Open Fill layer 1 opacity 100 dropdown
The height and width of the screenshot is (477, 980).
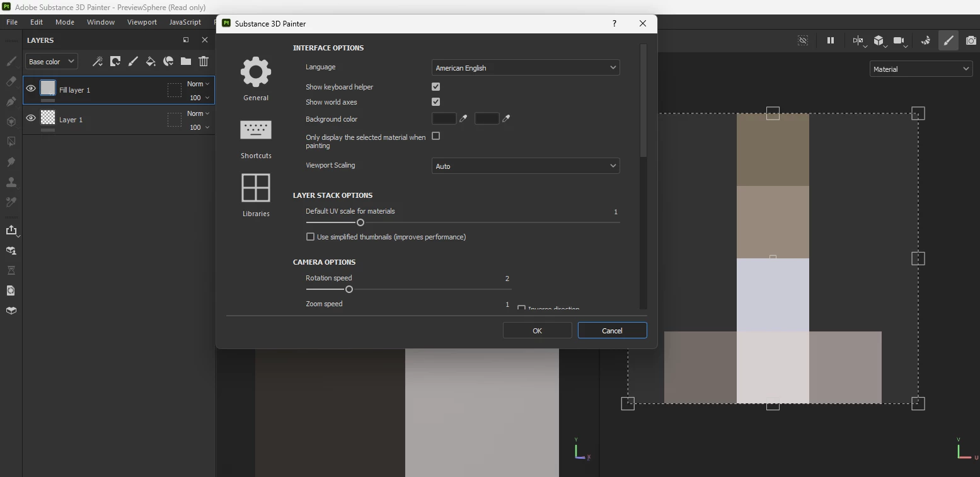[199, 98]
